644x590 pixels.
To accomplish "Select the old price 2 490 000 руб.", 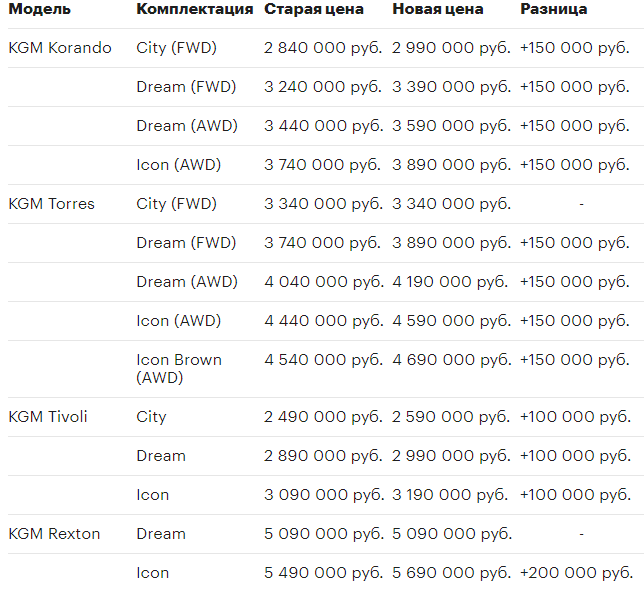I will (323, 417).
